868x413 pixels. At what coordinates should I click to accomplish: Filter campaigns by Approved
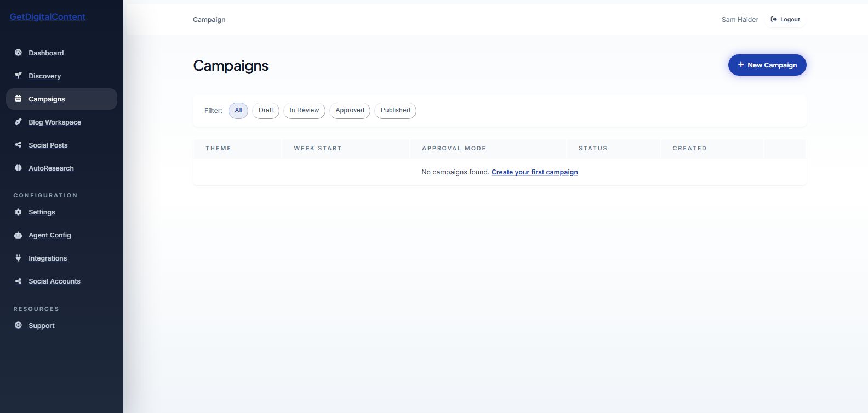350,110
